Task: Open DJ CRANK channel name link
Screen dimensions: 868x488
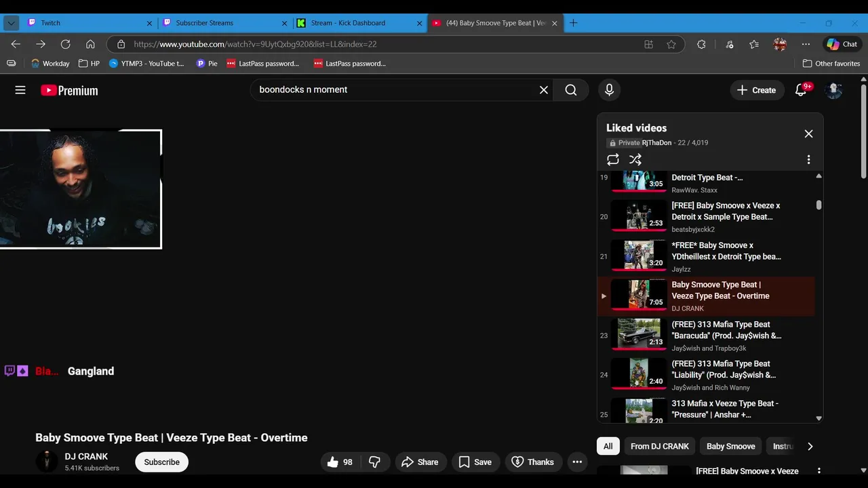Action: [86, 457]
